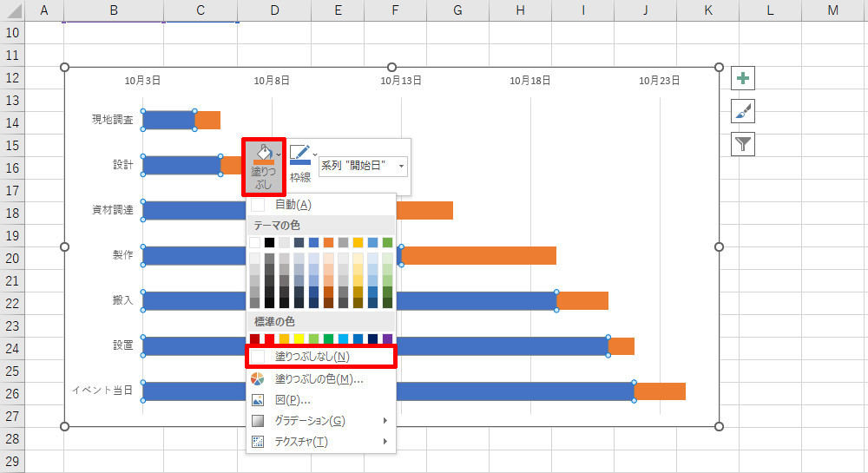868x473 pixels.
Task: Select column B header
Action: click(x=114, y=10)
